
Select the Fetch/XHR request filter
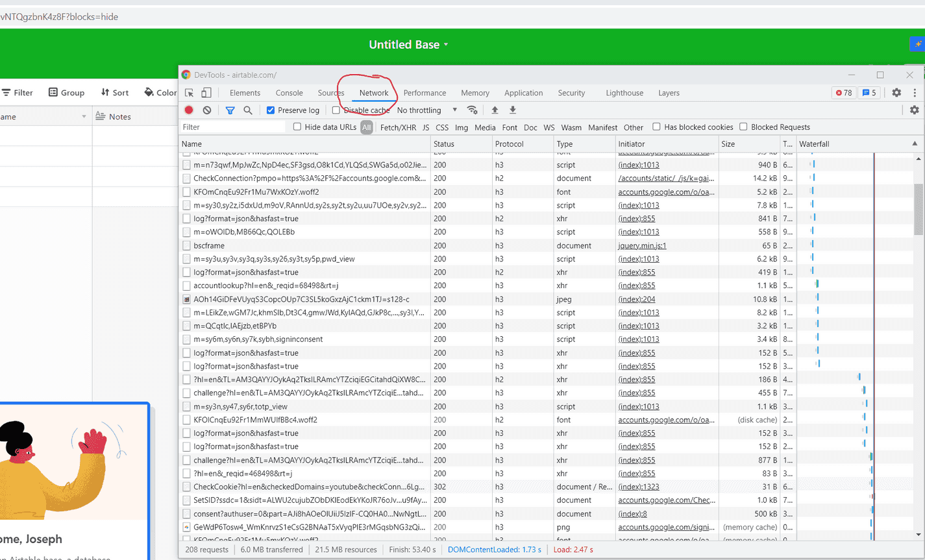[398, 127]
